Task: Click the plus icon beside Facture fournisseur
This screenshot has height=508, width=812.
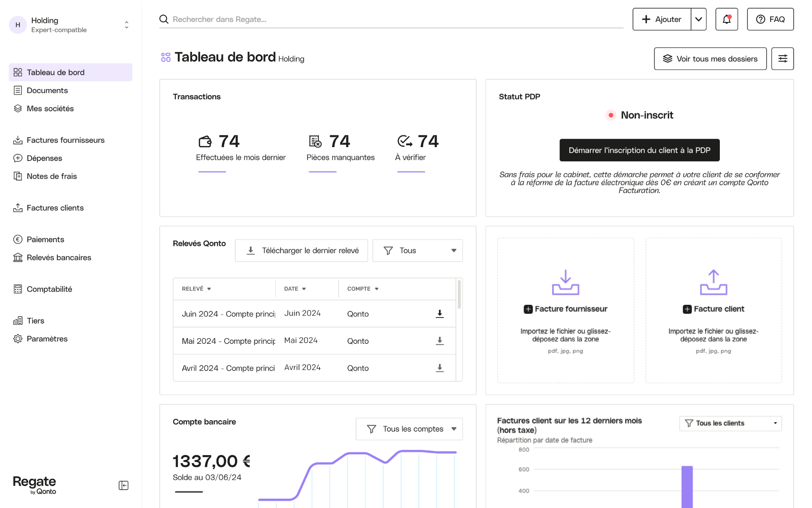Action: click(528, 309)
